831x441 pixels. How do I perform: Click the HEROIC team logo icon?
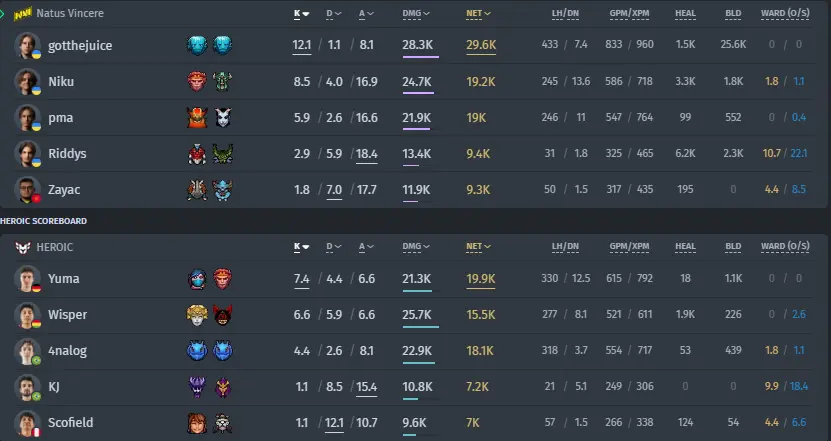pyautogui.click(x=23, y=248)
